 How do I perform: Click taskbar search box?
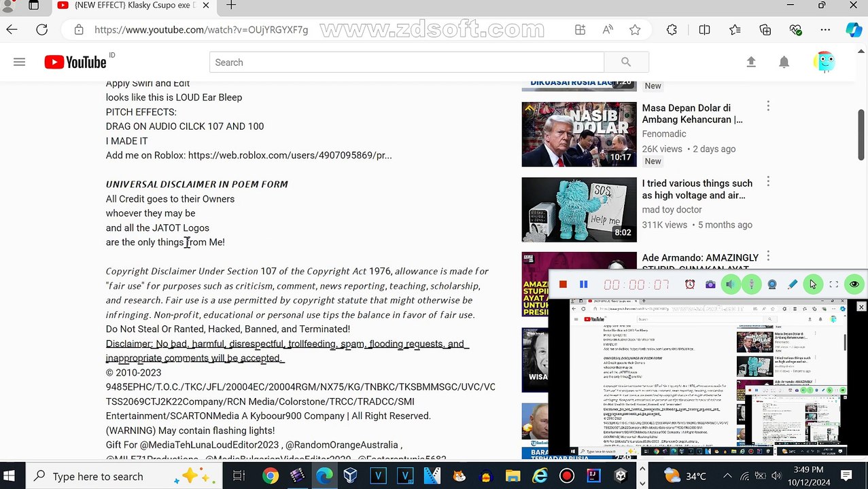click(x=126, y=476)
